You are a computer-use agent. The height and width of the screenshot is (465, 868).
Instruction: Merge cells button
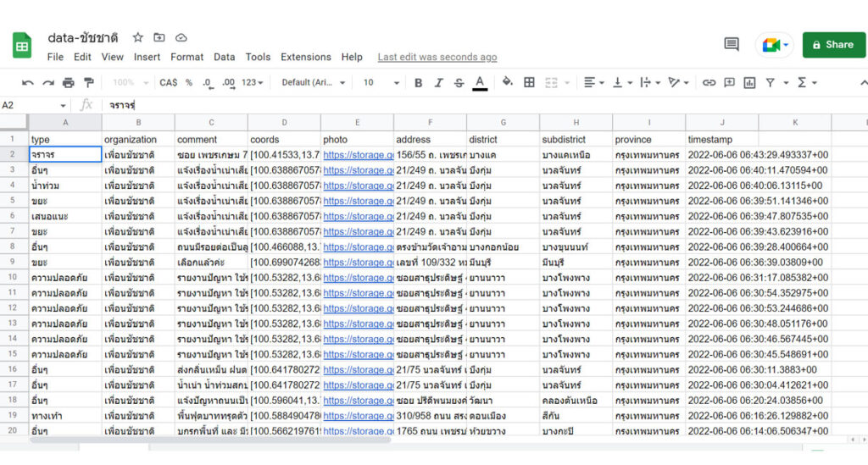tap(551, 83)
